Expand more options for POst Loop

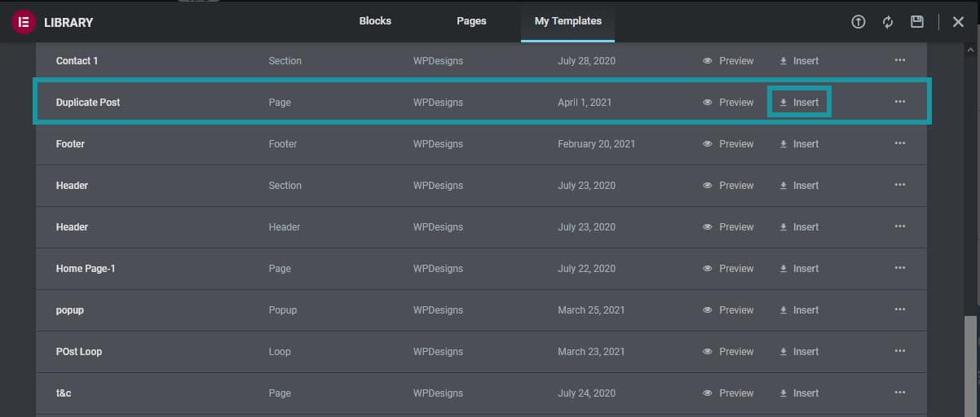(900, 351)
